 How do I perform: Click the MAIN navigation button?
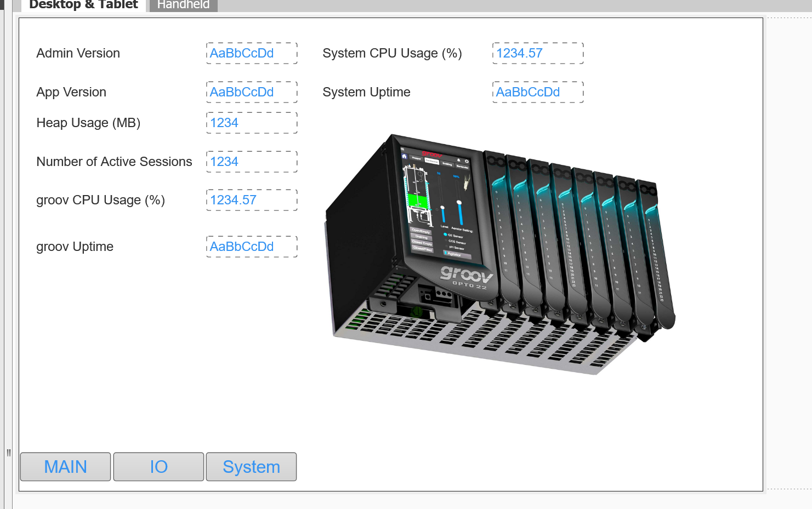pos(65,467)
